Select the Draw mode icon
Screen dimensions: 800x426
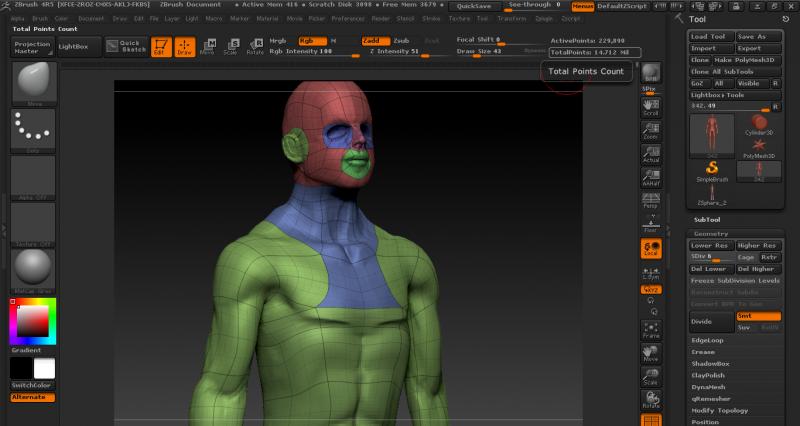point(185,46)
